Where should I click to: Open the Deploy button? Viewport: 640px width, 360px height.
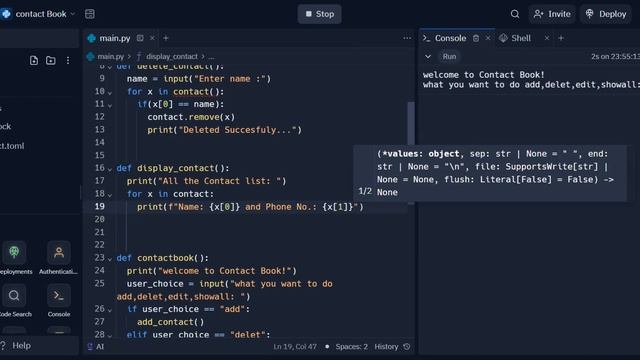606,14
